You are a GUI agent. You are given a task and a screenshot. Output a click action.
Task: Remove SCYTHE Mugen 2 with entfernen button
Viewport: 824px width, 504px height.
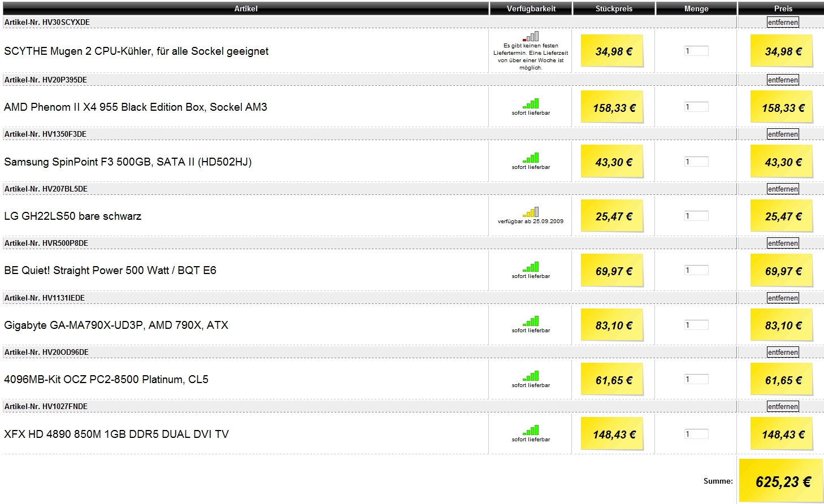click(783, 22)
